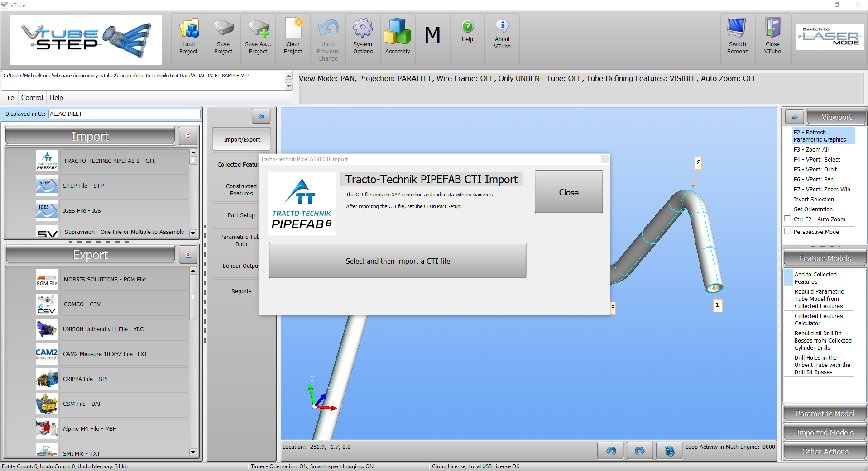The width and height of the screenshot is (868, 471).
Task: Click the globe refresh button below viewport
Action: [x=669, y=451]
